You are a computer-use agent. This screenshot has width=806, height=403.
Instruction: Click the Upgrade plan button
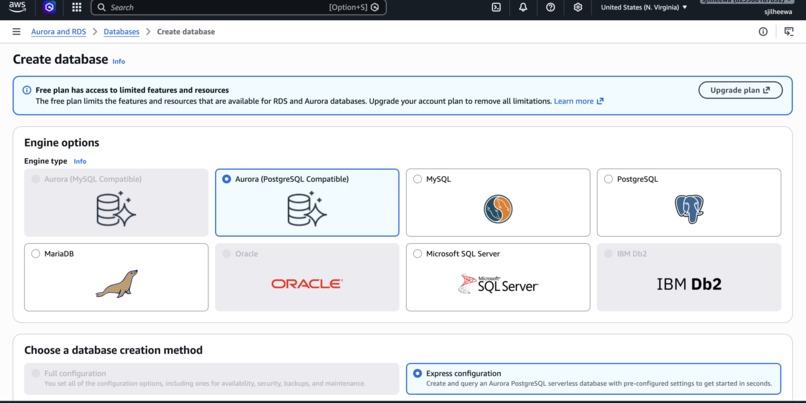click(740, 90)
